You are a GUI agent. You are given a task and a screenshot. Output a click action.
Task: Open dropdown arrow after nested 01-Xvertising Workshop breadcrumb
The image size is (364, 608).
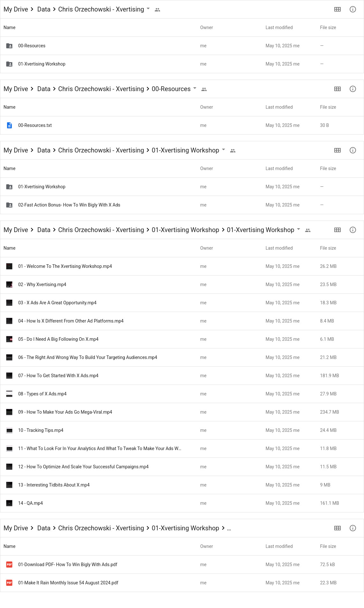click(299, 229)
